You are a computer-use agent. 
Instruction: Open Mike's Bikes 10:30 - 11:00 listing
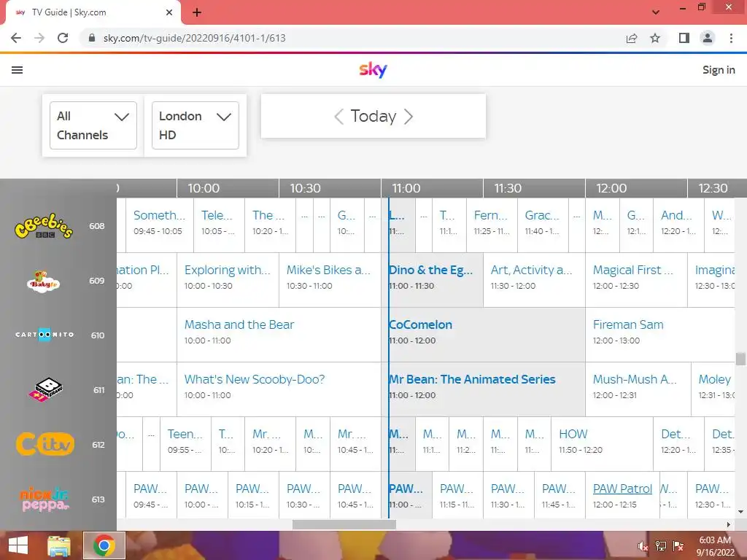(330, 279)
